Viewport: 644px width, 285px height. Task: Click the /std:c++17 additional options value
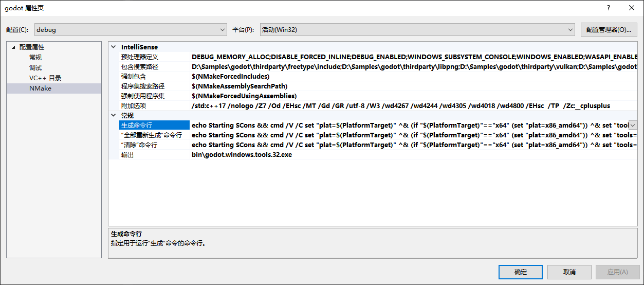pyautogui.click(x=401, y=105)
